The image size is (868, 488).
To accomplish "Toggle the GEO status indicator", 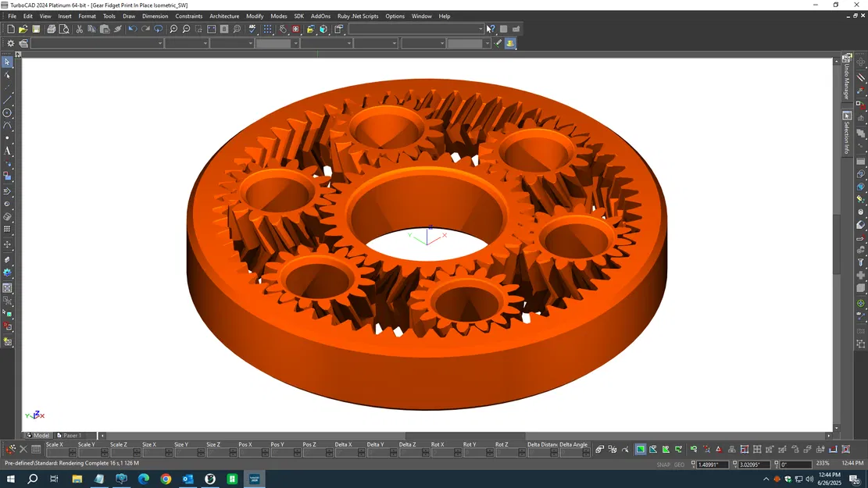I will tap(679, 465).
